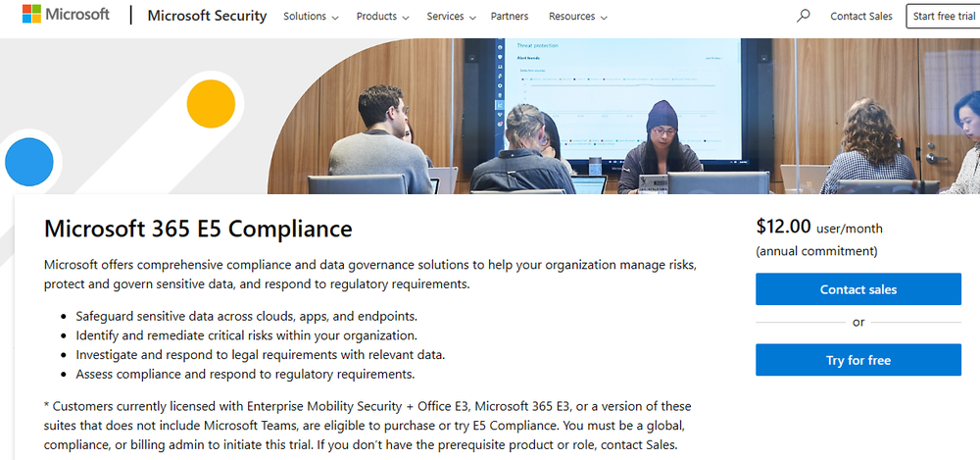Click the Microsoft 365 E5 Compliance heading
980x460 pixels.
(x=198, y=229)
